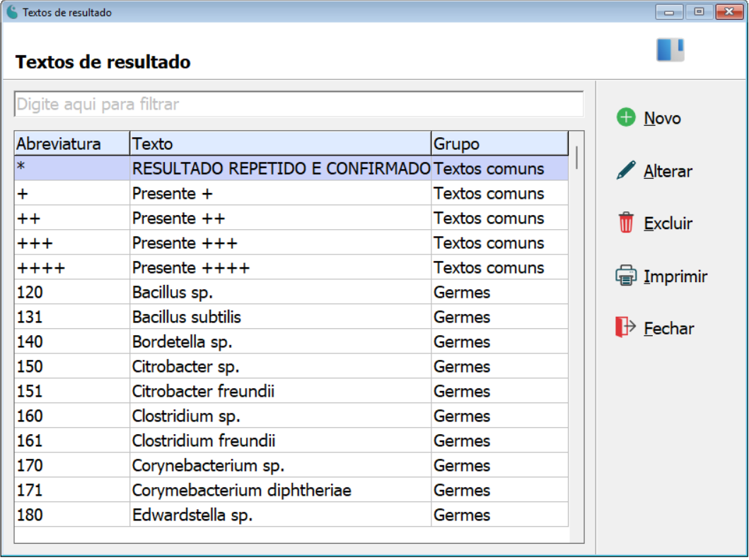Viewport: 749px width, 560px height.
Task: Click the blue book icon in header
Action: click(x=670, y=49)
